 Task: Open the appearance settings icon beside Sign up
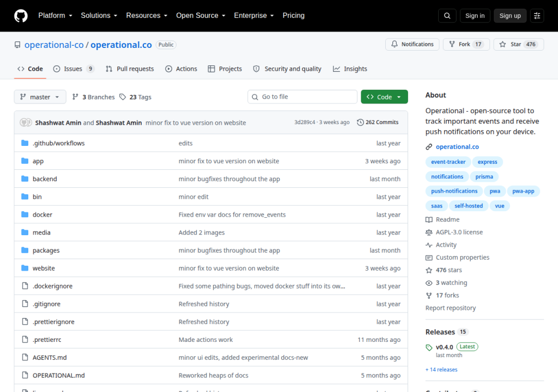pos(537,16)
